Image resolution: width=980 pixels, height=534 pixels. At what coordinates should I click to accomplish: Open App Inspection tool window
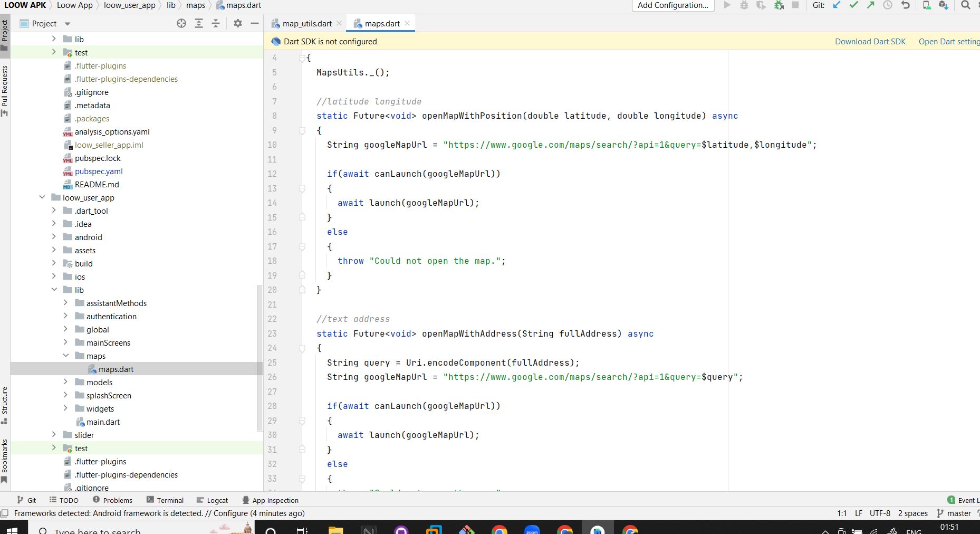(270, 500)
